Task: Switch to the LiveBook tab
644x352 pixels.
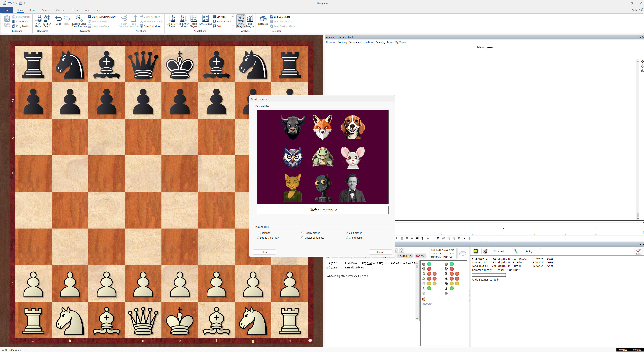Action: click(368, 42)
